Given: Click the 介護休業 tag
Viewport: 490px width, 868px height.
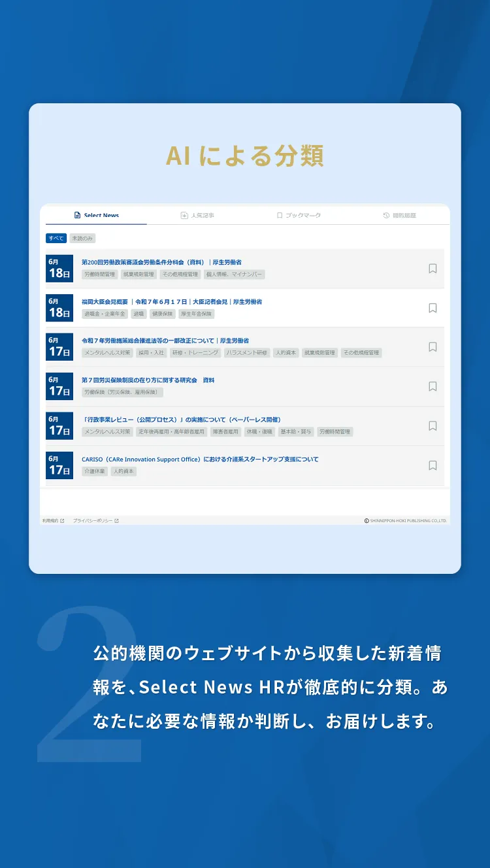Looking at the screenshot, I should tap(94, 471).
